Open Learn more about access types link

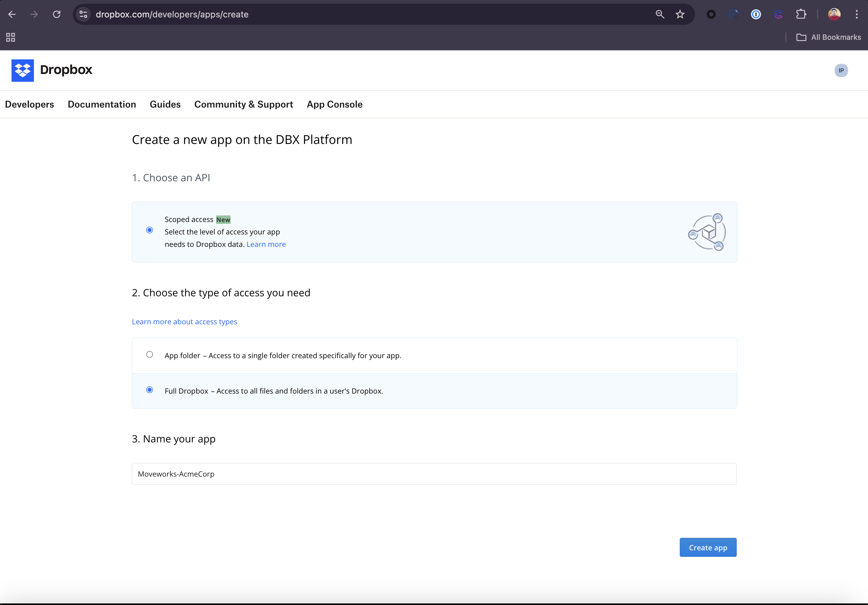pos(184,321)
